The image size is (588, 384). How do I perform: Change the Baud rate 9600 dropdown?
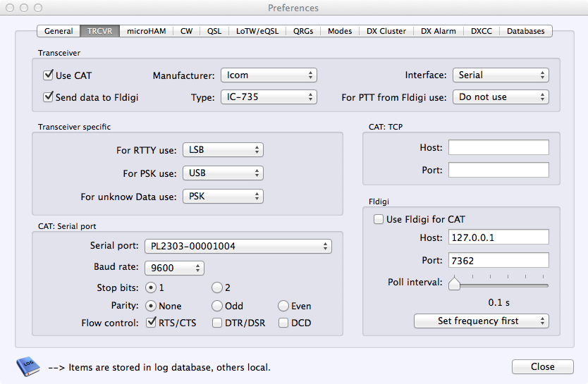[x=174, y=268]
